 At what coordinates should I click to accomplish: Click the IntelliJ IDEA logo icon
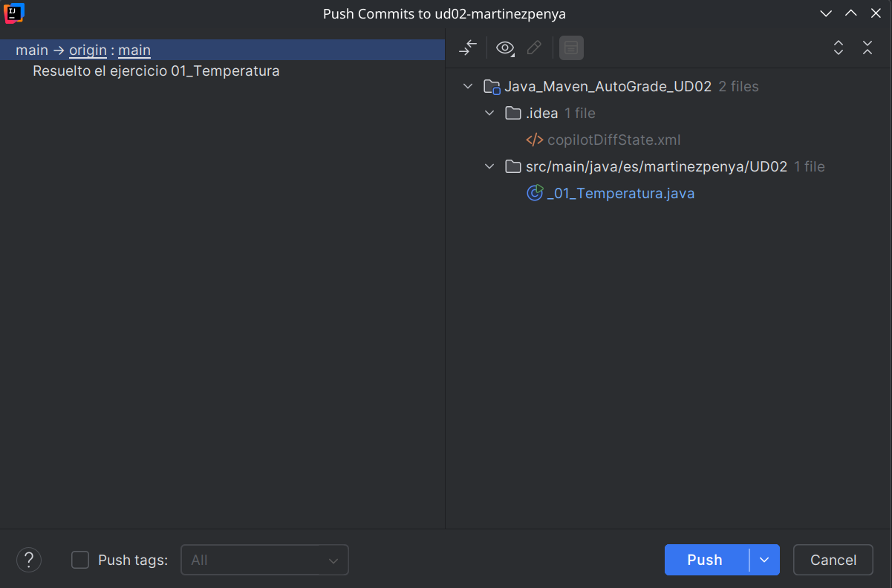point(14,13)
